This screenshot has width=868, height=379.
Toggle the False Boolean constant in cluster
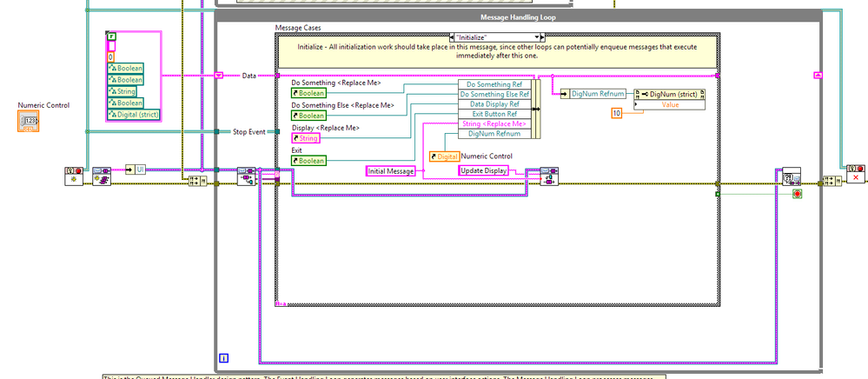(x=111, y=35)
